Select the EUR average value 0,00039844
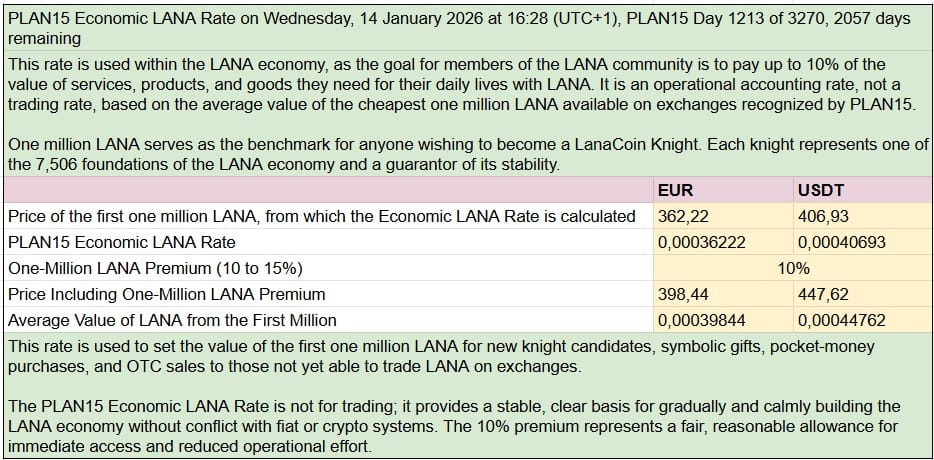 722,320
